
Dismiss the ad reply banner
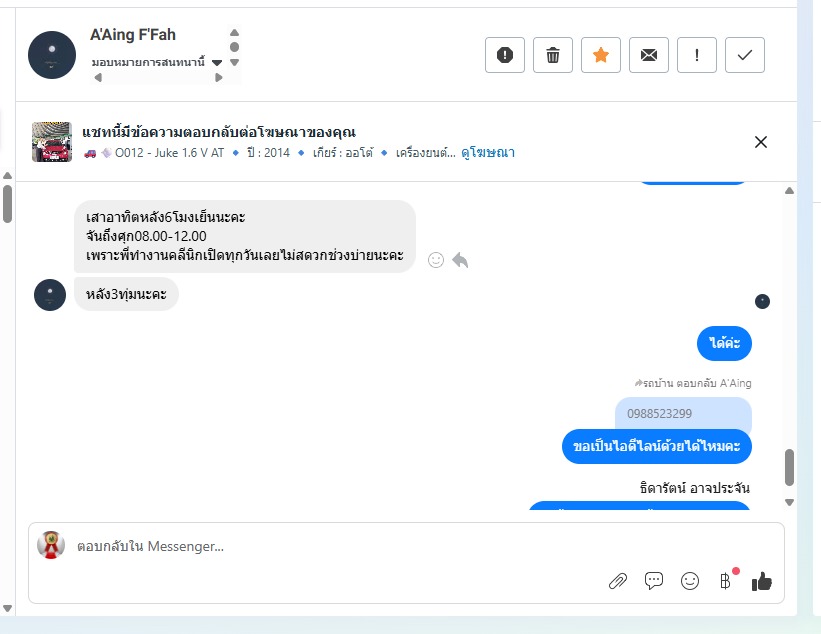[x=761, y=142]
